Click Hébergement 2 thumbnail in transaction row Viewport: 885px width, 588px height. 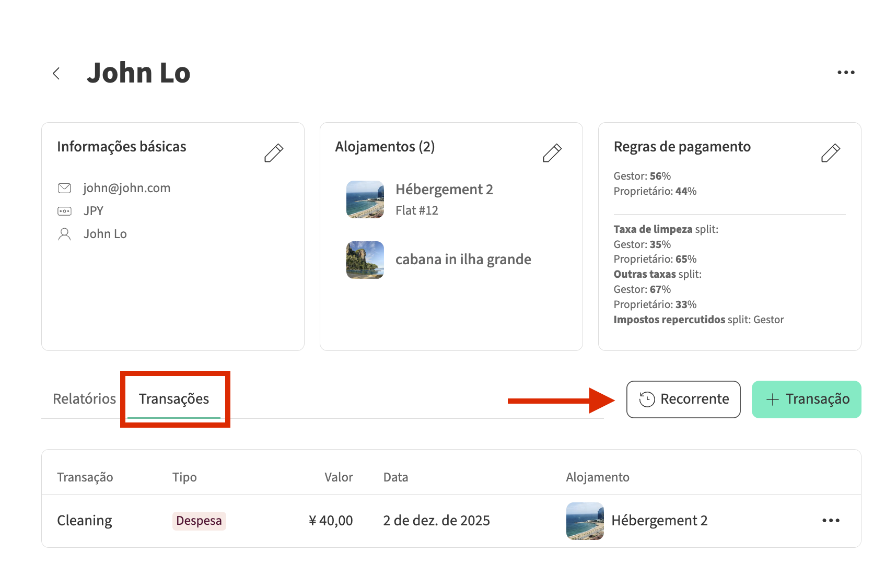(585, 521)
